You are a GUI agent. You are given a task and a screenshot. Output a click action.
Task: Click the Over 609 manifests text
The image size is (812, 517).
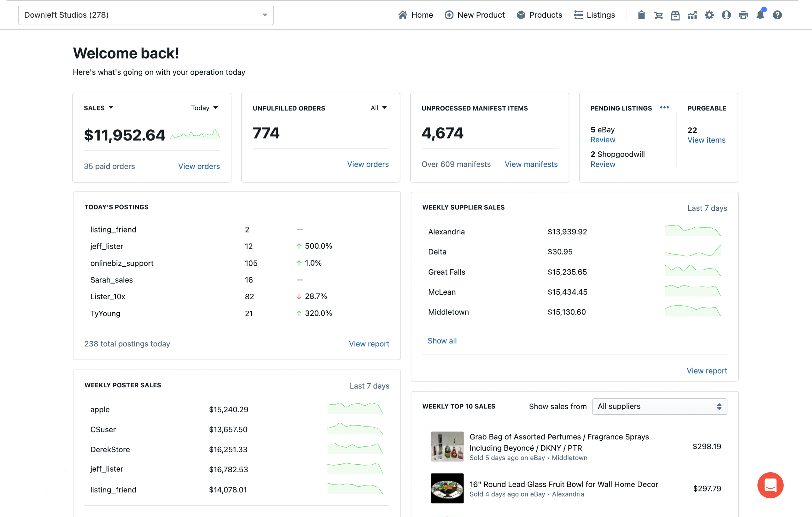click(x=456, y=164)
